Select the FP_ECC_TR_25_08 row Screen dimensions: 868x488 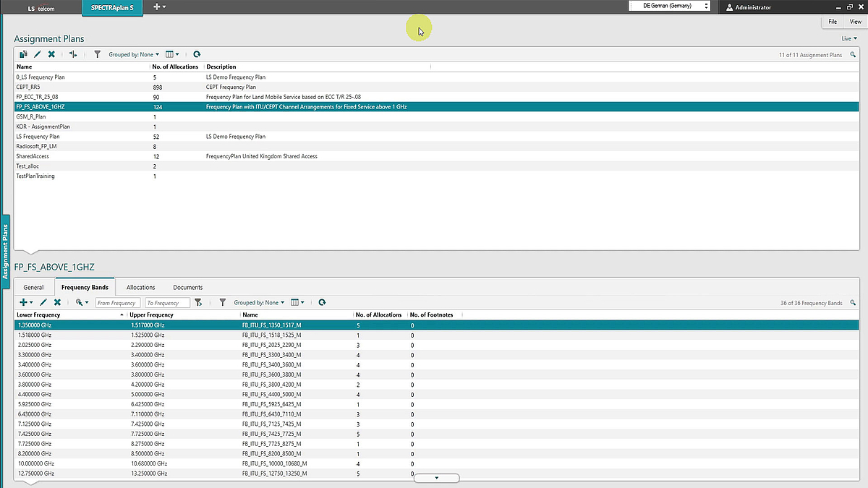436,97
